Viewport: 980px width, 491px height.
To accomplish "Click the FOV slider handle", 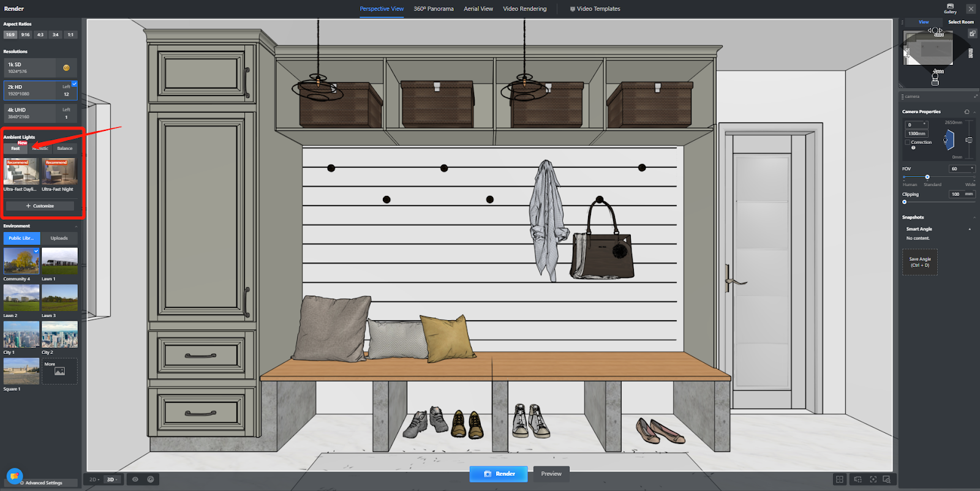I will click(927, 177).
